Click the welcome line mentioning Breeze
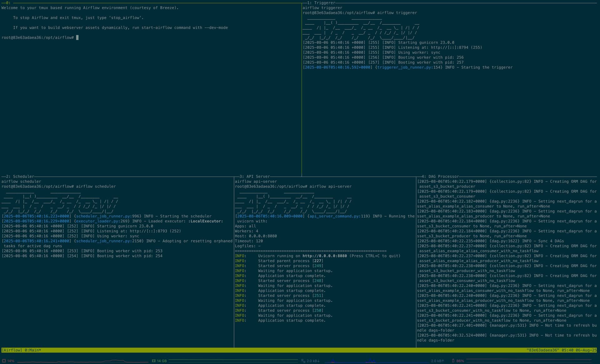Screen dimensions: 600x364 coord(90,8)
